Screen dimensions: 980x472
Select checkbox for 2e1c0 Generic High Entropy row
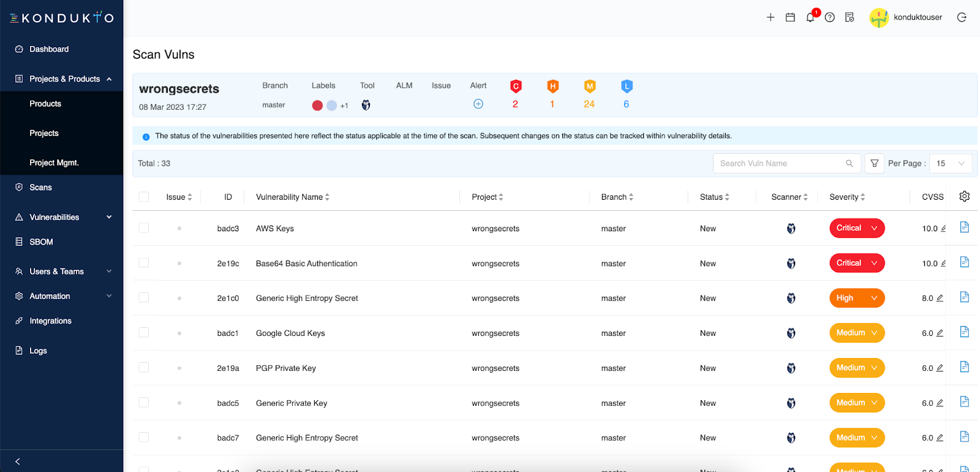[144, 298]
